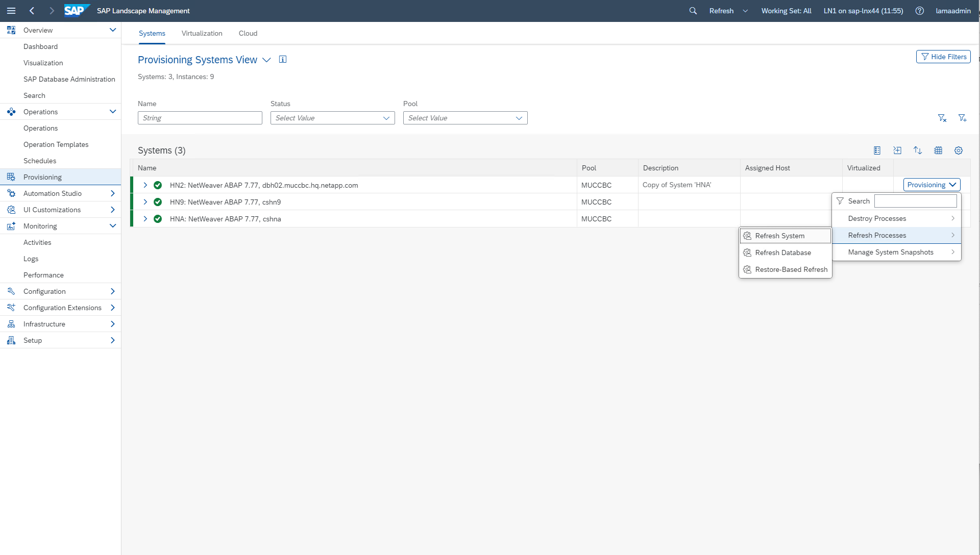Click the table settings gear icon

958,150
